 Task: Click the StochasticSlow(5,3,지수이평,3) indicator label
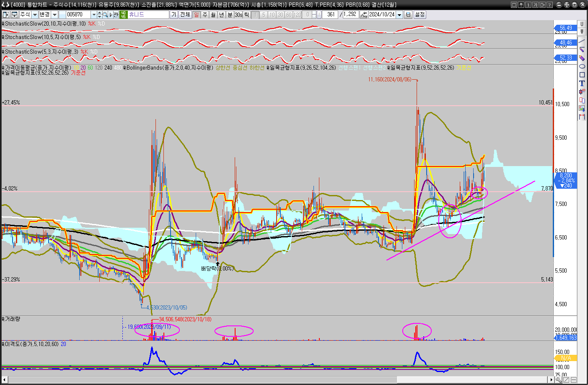click(41, 52)
